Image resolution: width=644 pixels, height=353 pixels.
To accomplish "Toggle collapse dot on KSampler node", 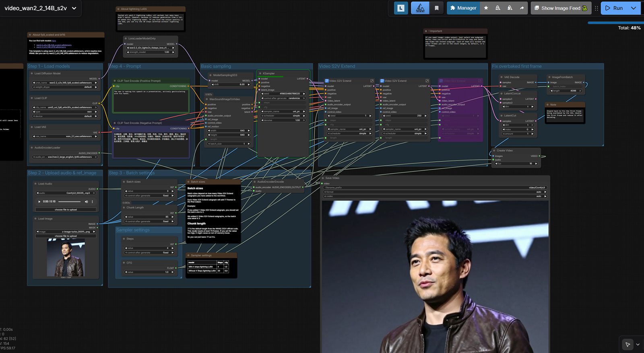I will (260, 74).
